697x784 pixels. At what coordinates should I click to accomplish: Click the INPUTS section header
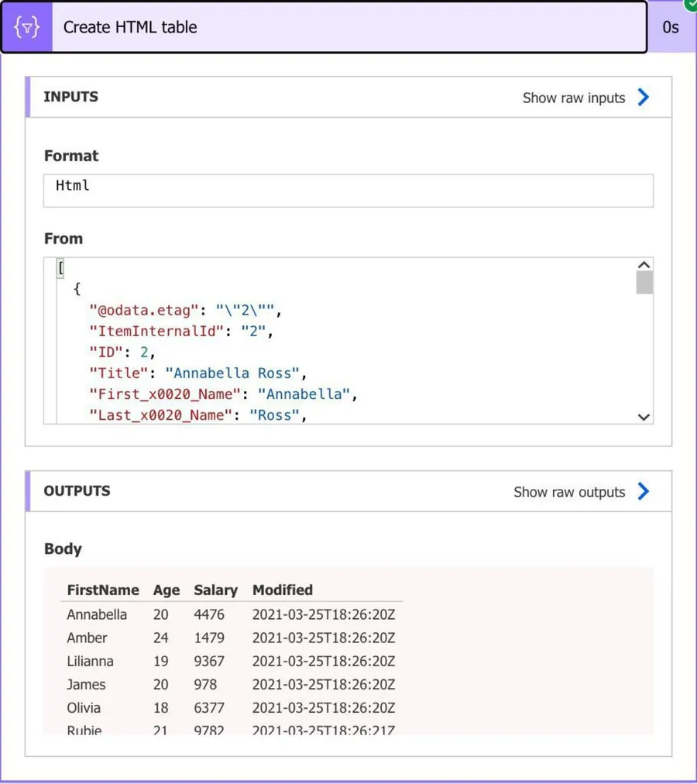point(71,97)
